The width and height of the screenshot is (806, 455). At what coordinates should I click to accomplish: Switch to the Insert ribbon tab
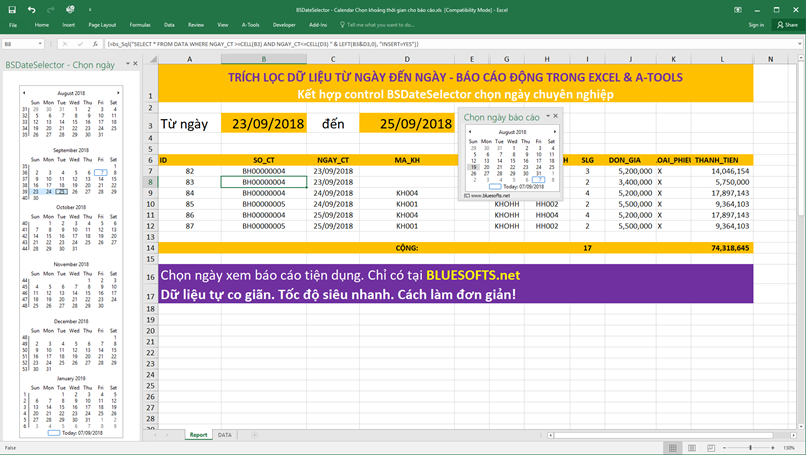coord(68,25)
